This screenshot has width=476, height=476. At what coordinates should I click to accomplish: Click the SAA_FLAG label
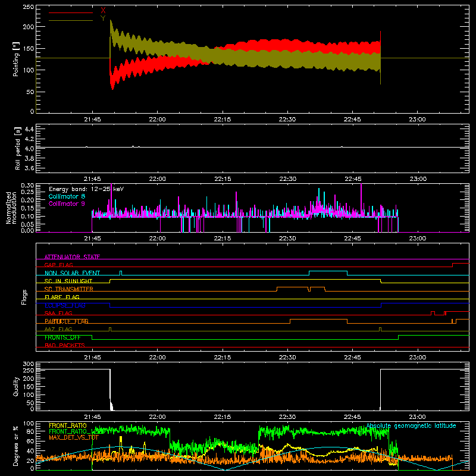coord(58,313)
